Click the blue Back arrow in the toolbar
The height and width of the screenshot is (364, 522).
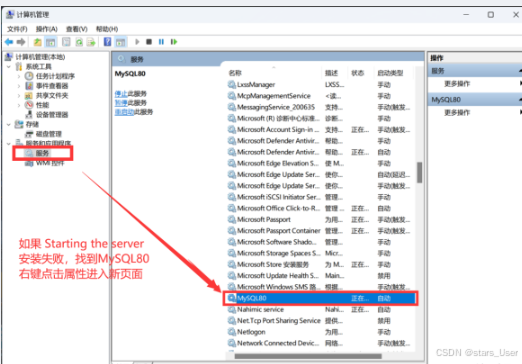pyautogui.click(x=9, y=42)
